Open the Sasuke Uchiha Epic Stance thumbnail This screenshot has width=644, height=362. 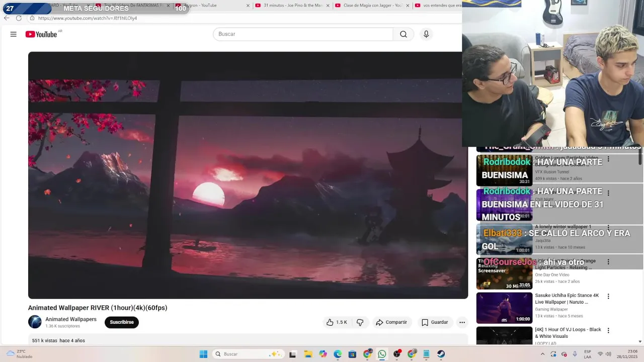[x=504, y=308]
